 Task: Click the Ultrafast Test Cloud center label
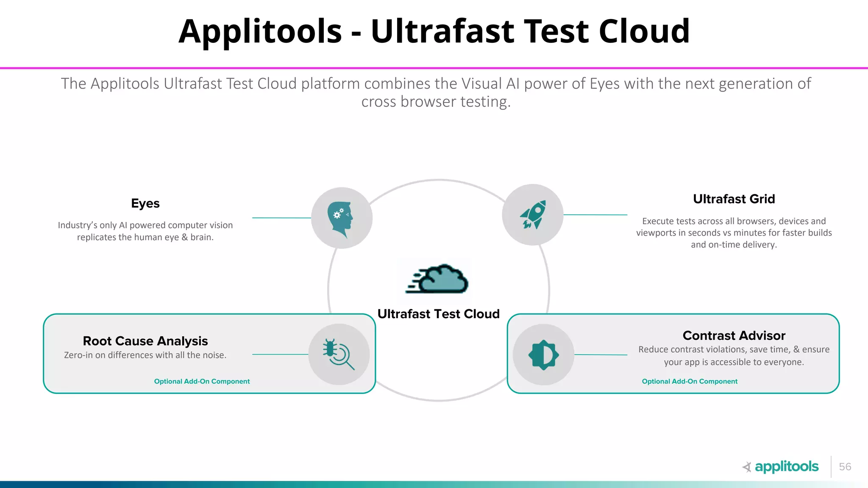click(438, 314)
